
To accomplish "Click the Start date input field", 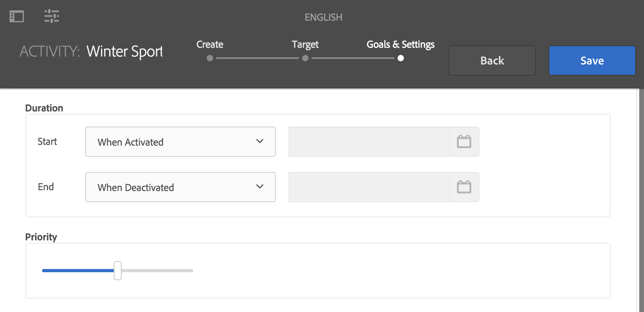I will click(x=369, y=142).
